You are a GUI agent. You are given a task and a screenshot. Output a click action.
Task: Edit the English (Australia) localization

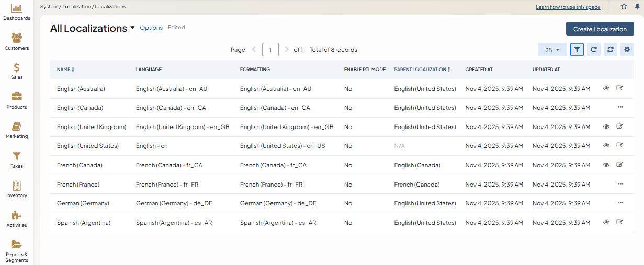click(620, 89)
